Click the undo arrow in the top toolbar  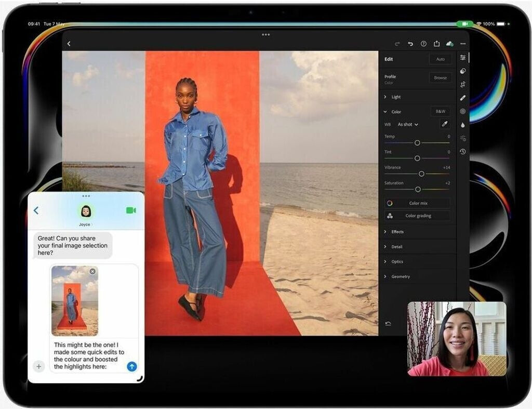410,44
